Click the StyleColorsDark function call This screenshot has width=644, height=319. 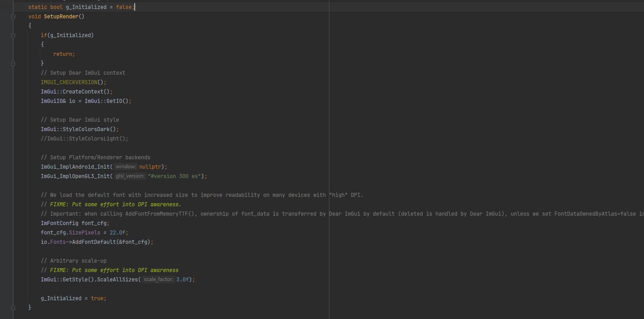(x=87, y=129)
